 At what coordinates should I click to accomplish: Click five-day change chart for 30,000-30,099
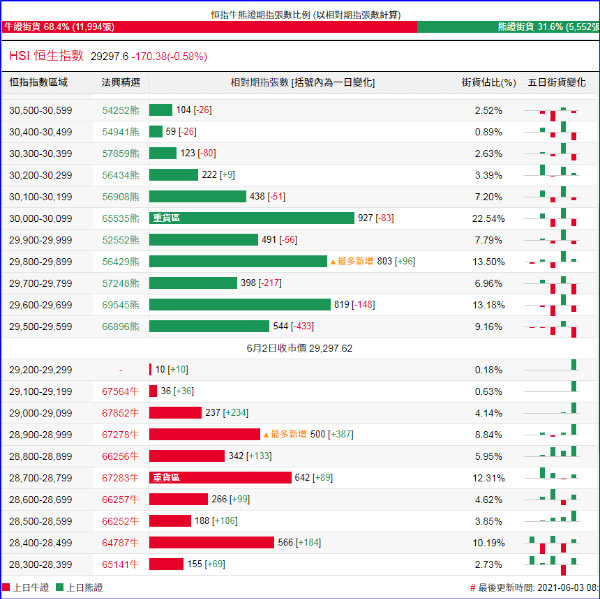point(552,218)
